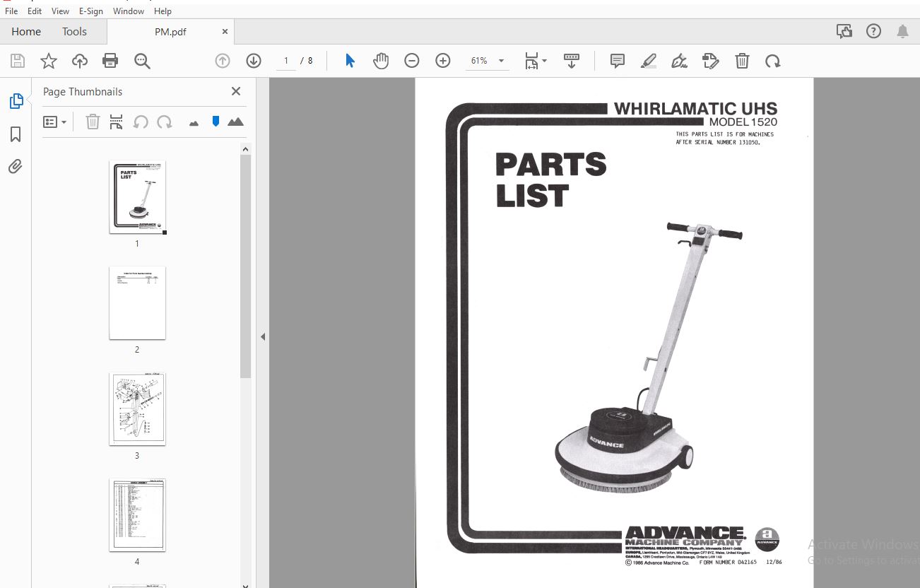Image resolution: width=920 pixels, height=588 pixels.
Task: Open the Find text search tool
Action: point(142,61)
